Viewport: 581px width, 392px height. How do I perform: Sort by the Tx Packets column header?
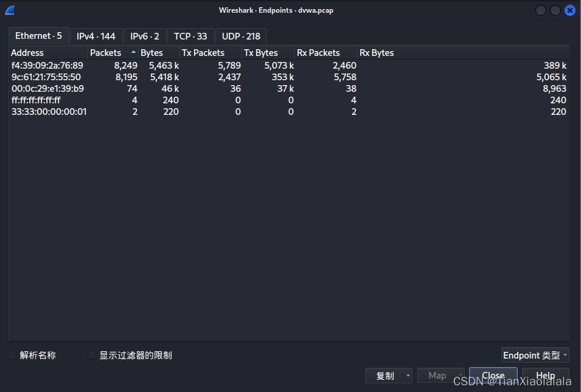(x=210, y=52)
